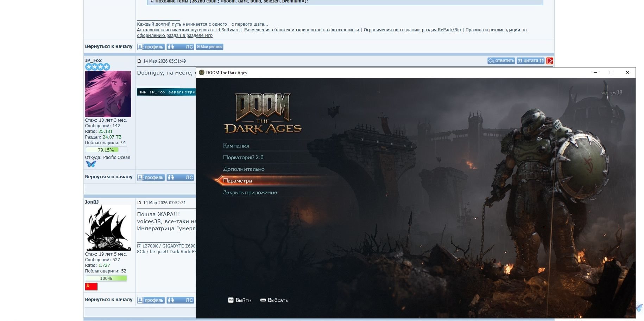The height and width of the screenshot is (321, 644).
Task: Choose Закрыть приложение in game menu
Action: click(x=250, y=192)
